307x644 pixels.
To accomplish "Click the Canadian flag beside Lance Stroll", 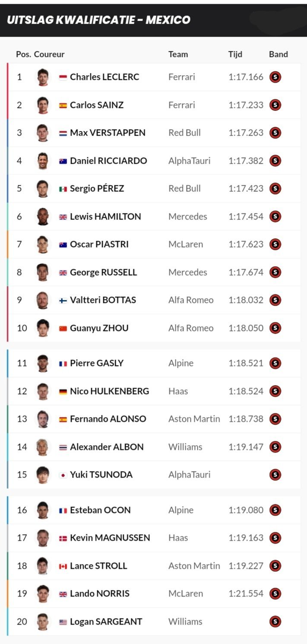I will click(63, 566).
